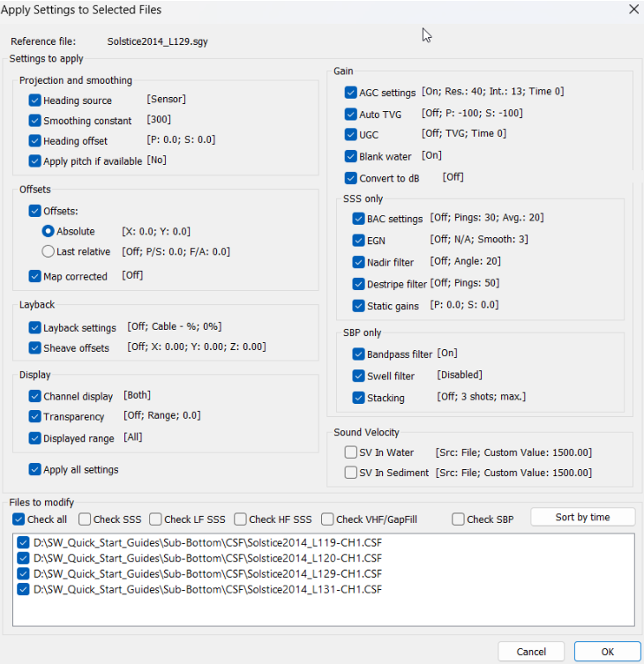
Task: Click reference file name Solstice2014_L129.sgy
Action: [157, 41]
